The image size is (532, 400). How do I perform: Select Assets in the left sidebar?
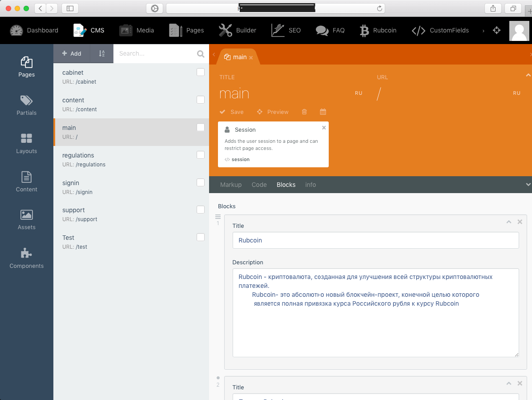[26, 220]
